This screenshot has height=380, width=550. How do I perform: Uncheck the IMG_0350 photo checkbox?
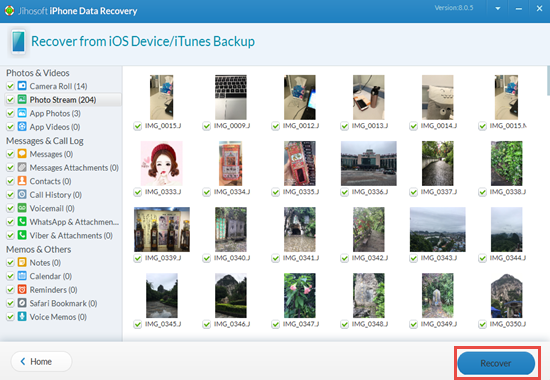[483, 324]
